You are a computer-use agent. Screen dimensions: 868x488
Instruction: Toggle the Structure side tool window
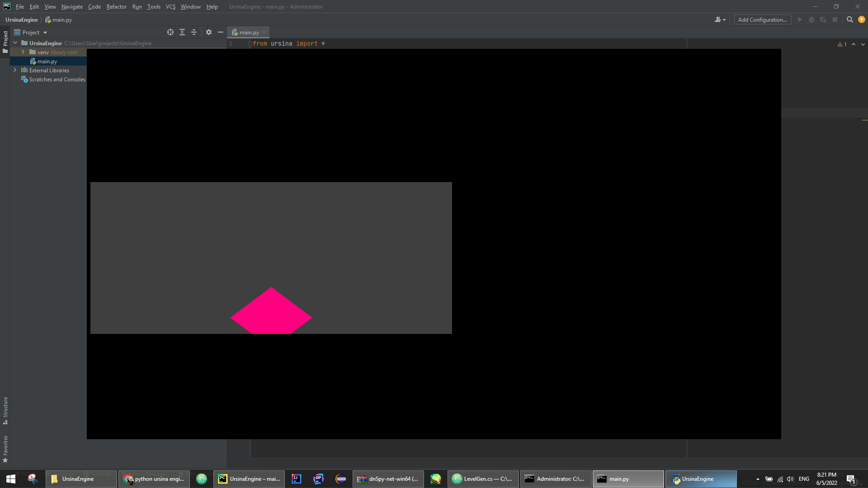pos(5,410)
